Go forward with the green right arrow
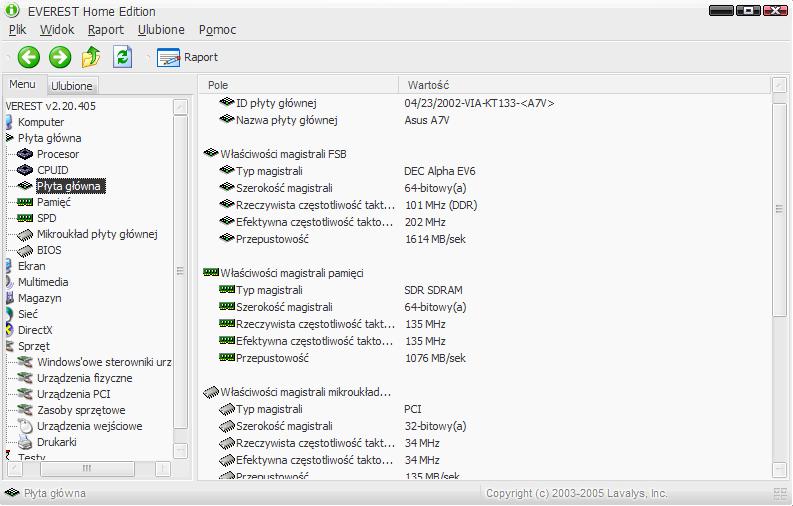The height and width of the screenshot is (506, 793). pyautogui.click(x=60, y=57)
